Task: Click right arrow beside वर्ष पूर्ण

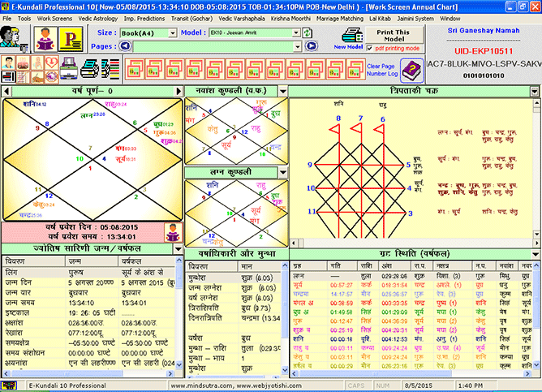Action: [179, 91]
